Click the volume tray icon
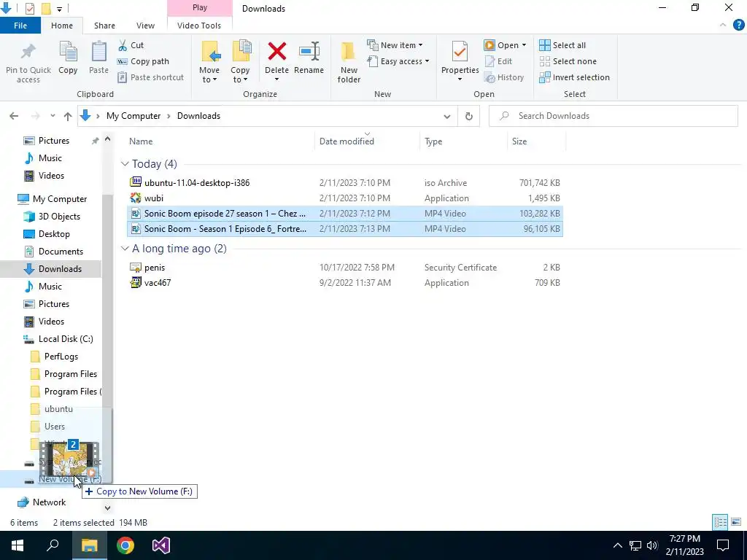The width and height of the screenshot is (747, 560). pos(652,545)
